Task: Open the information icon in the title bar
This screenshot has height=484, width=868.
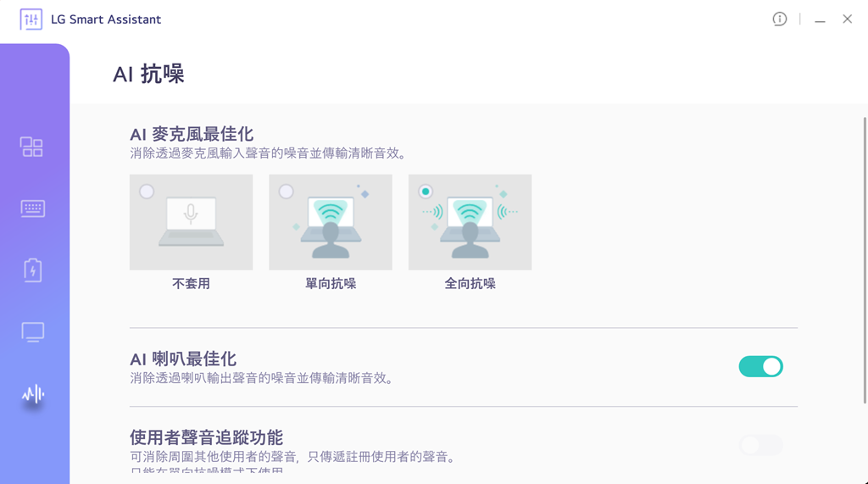Action: (780, 19)
